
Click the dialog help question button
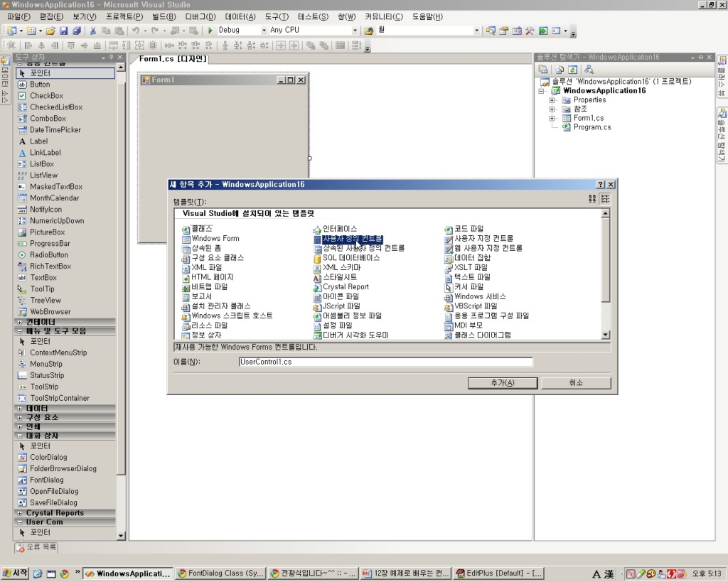600,185
